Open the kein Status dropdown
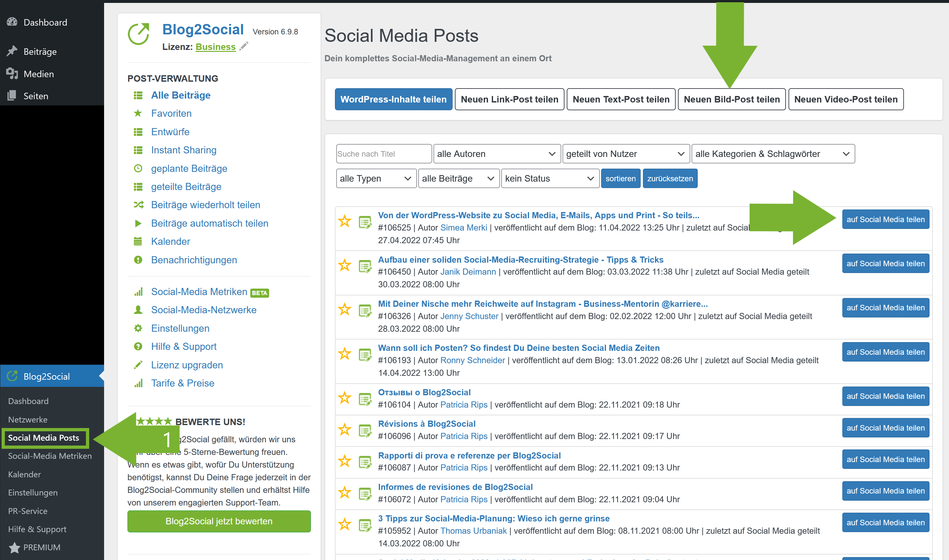 click(550, 178)
